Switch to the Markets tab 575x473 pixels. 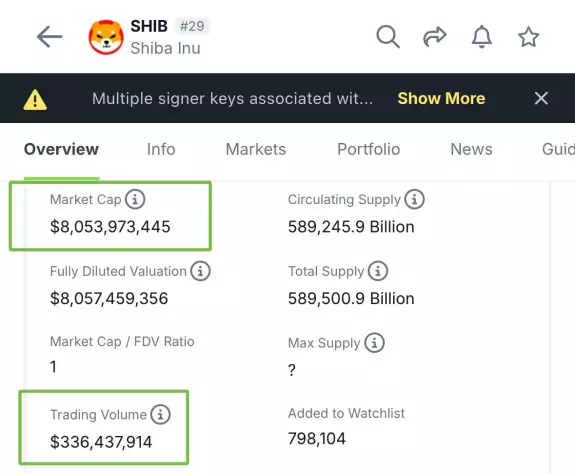tap(256, 149)
